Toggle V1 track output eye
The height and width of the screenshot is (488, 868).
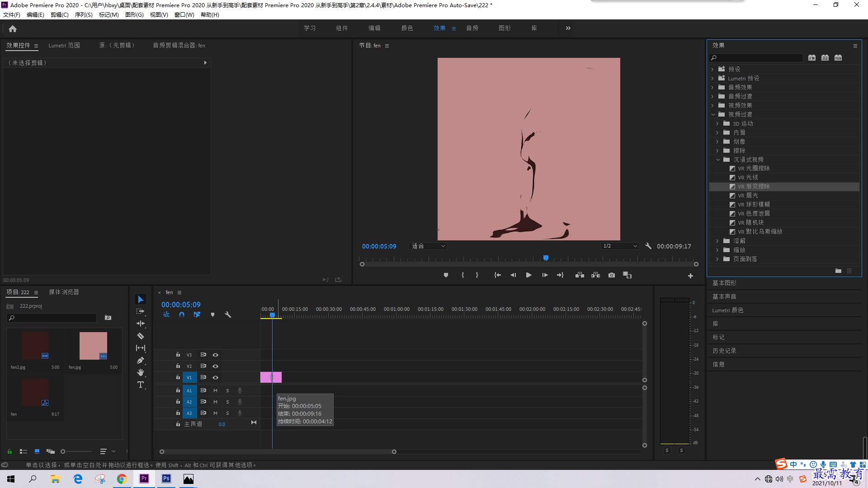tap(216, 378)
